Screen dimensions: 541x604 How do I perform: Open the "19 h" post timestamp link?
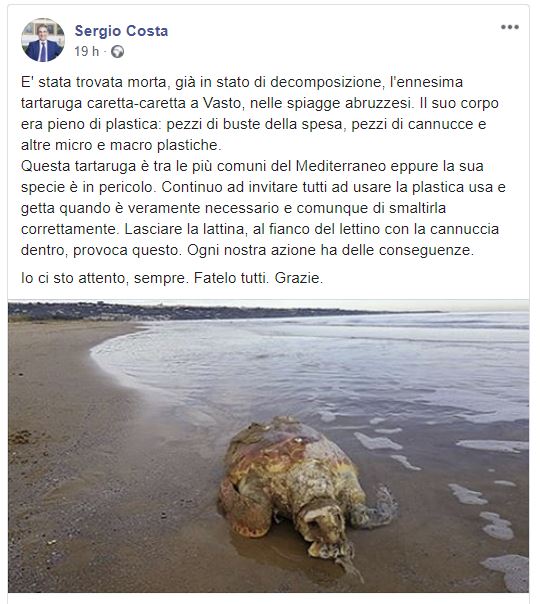(87, 51)
